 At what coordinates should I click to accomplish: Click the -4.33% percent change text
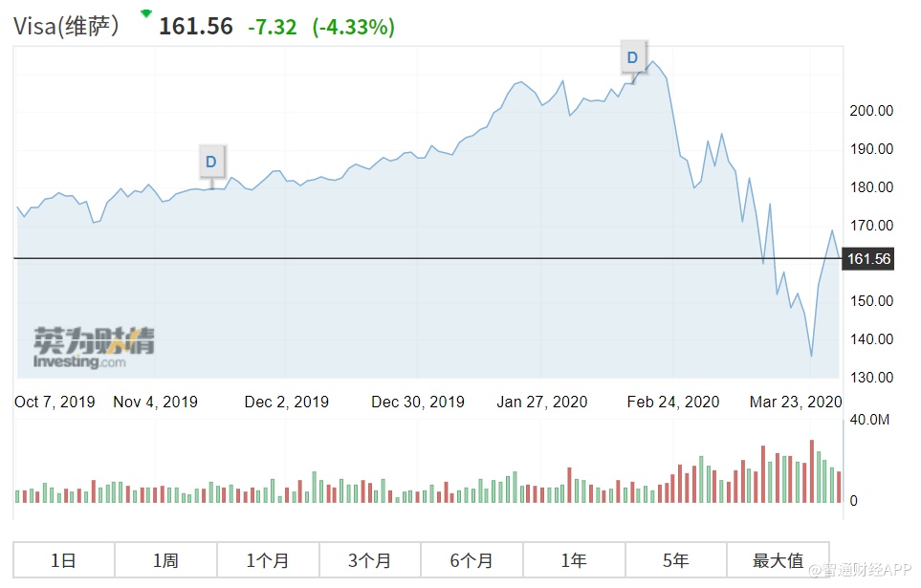pos(353,27)
